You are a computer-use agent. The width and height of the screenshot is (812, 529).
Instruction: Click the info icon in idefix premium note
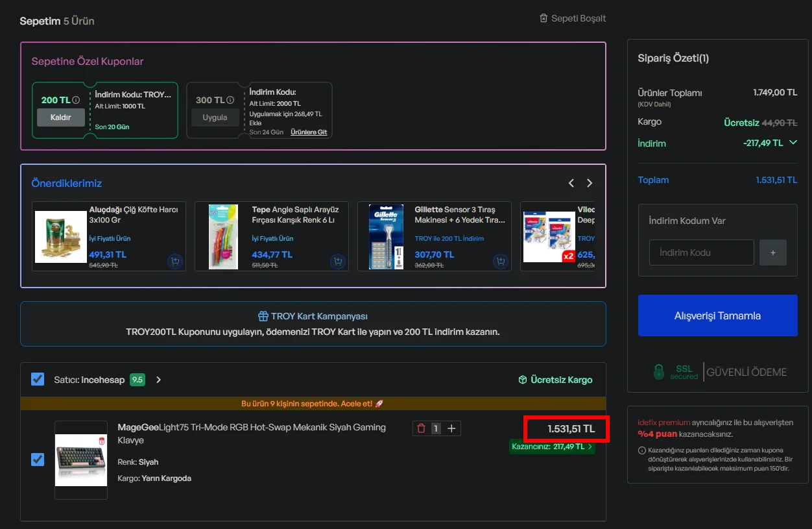(x=642, y=450)
